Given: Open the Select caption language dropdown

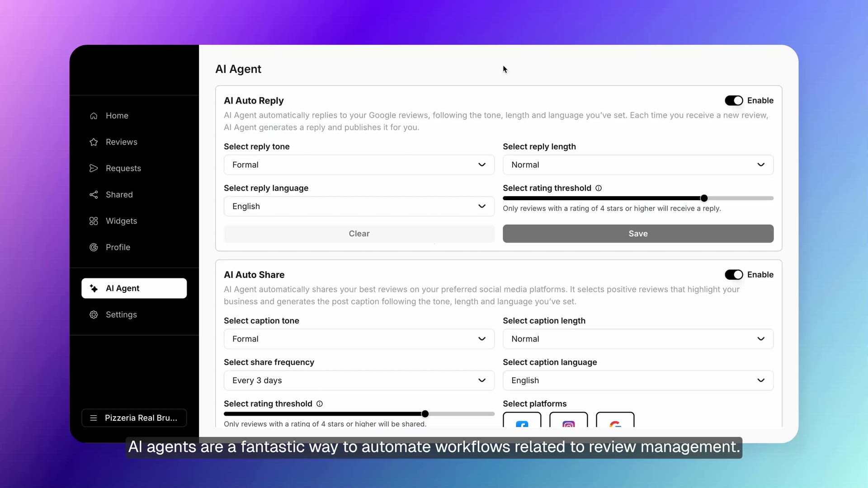Looking at the screenshot, I should pos(638,380).
